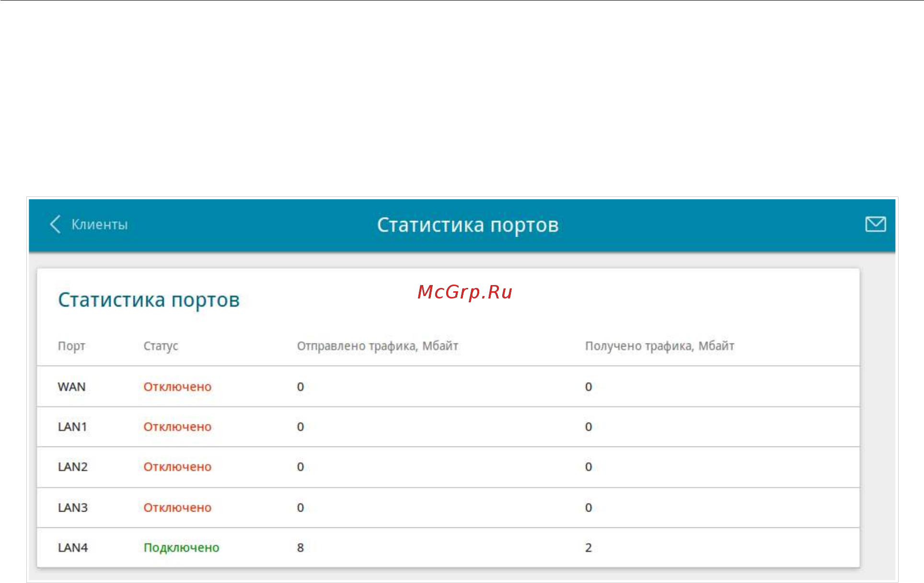Image resolution: width=924 pixels, height=583 pixels.
Task: Click the Подключено status of LAN4
Action: coord(182,548)
